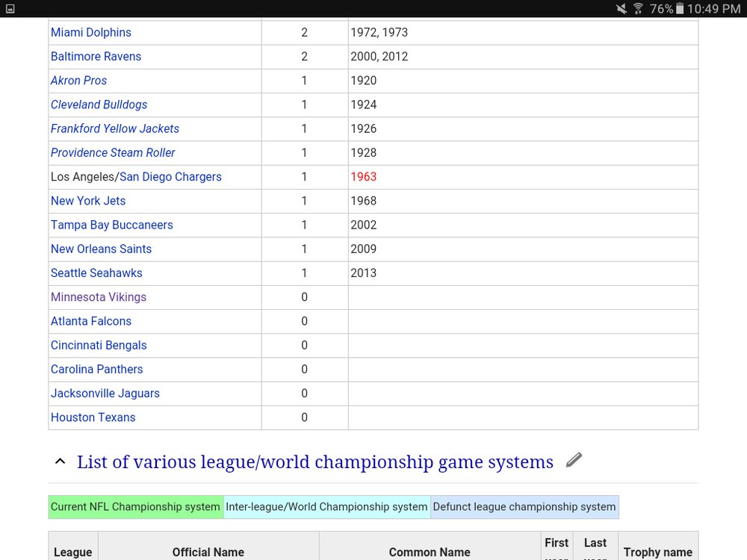Open the Miami Dolphins link
This screenshot has width=747, height=560.
click(90, 33)
